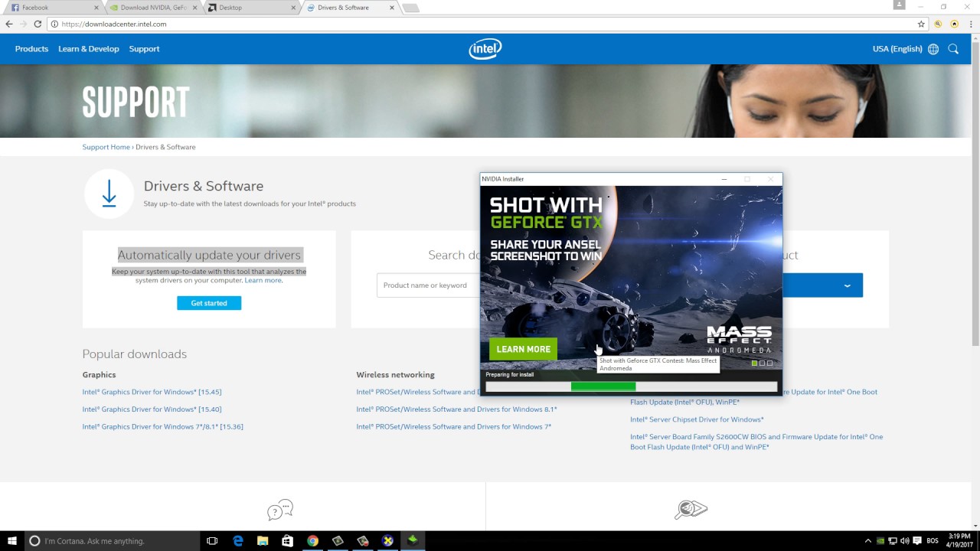Click the network tray icon

coord(892,541)
